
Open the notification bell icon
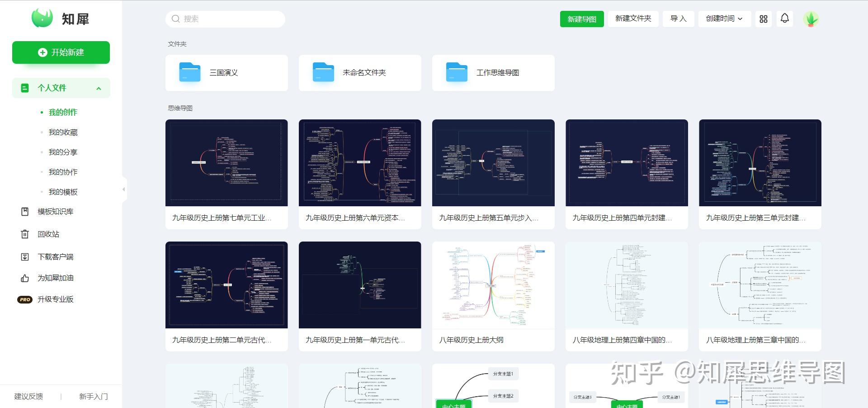tap(785, 19)
